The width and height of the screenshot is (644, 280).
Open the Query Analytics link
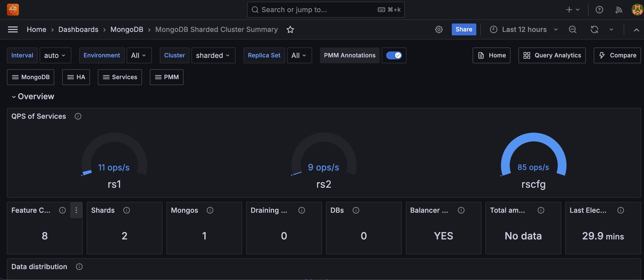(552, 55)
